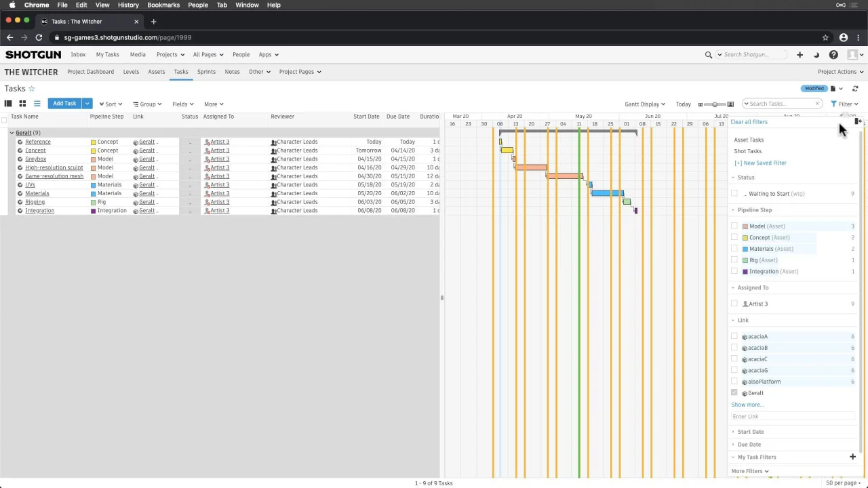Click Clear all filters link
The height and width of the screenshot is (488, 868).
click(749, 122)
